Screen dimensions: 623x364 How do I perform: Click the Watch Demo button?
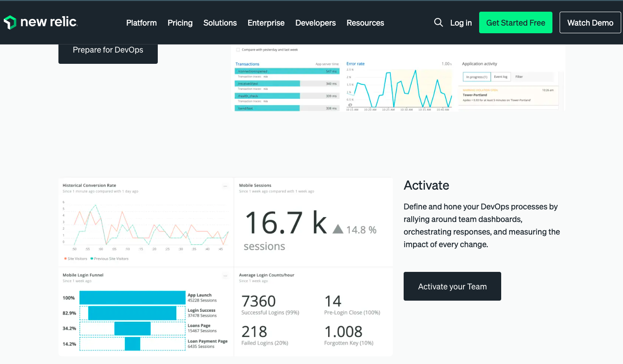(x=590, y=22)
